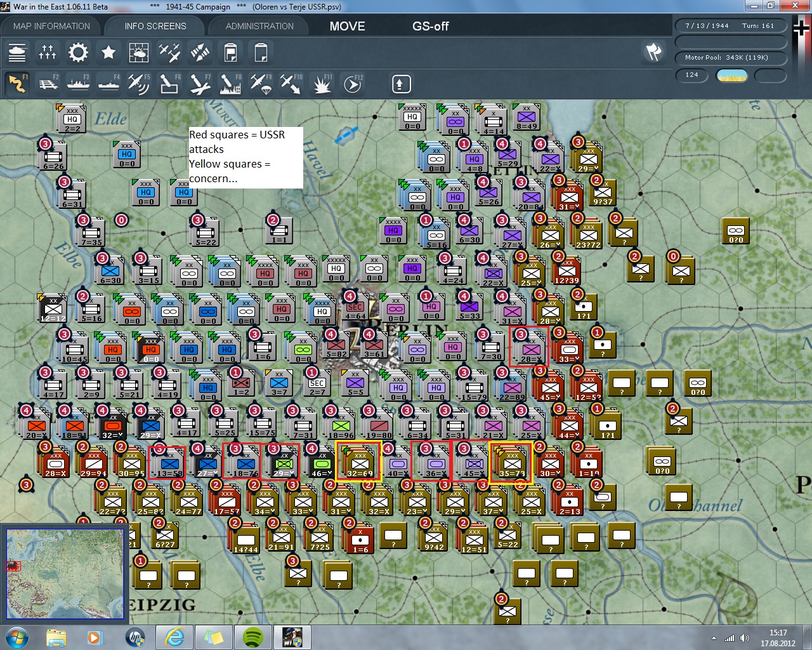The image size is (812, 650).
Task: Switch to the Administration tab
Action: [x=259, y=26]
